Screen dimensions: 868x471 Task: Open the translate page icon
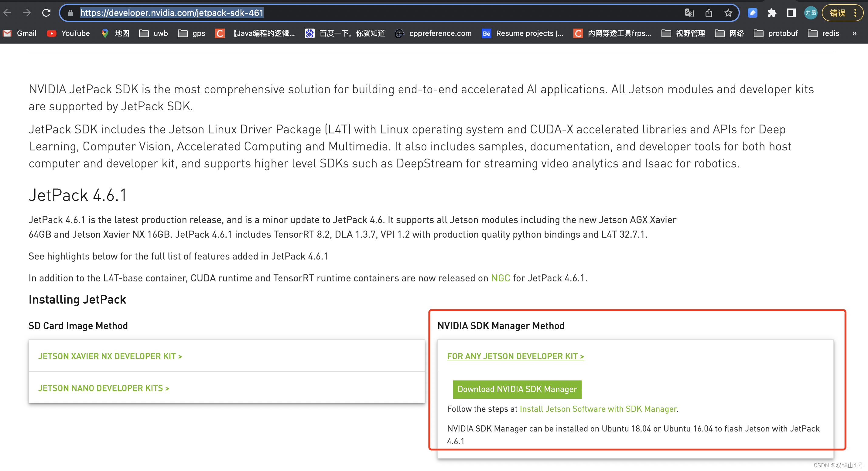tap(689, 13)
